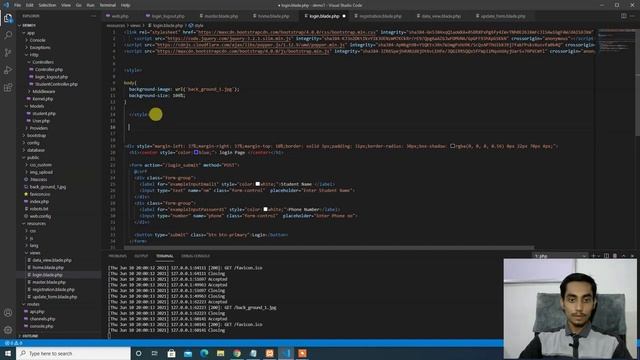
Task: Click the editor horizontal scrollbar
Action: (x=329, y=247)
